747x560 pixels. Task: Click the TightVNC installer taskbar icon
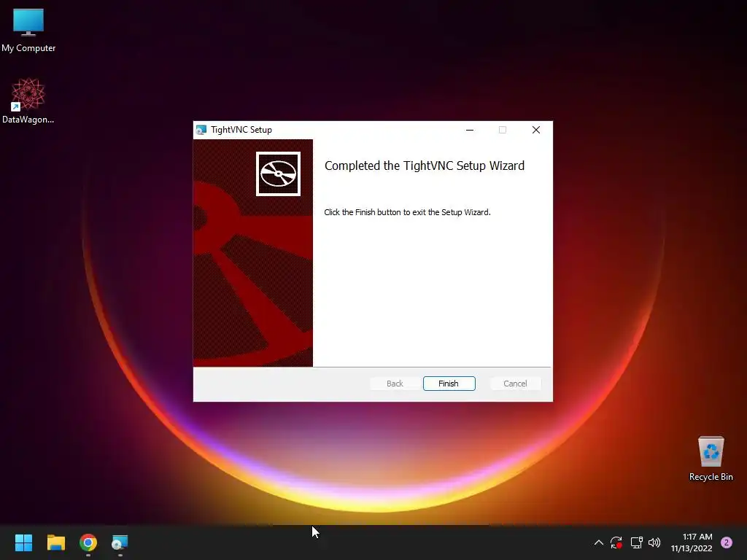point(120,542)
